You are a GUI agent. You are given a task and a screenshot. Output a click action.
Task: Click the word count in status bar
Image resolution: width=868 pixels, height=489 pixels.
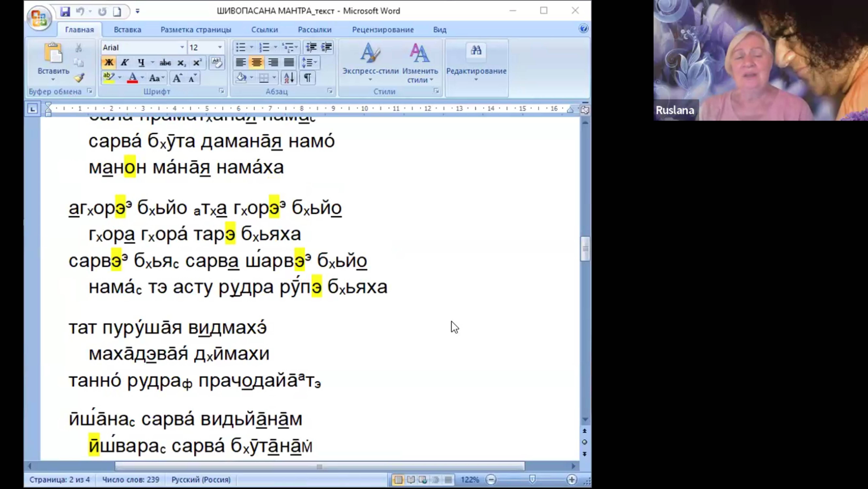click(131, 479)
